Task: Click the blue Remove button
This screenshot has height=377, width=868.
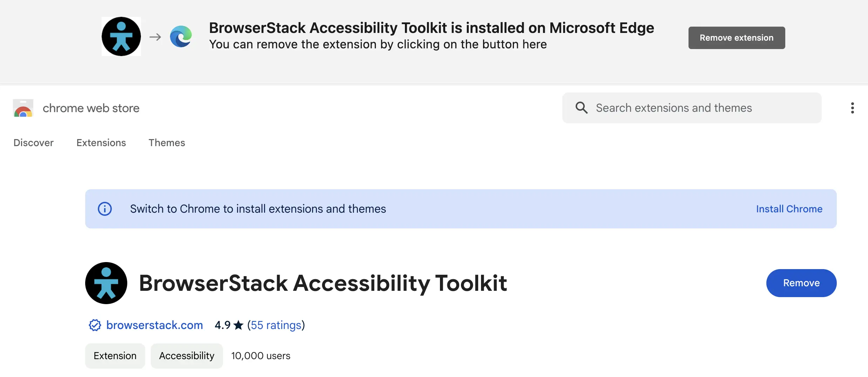Action: coord(801,283)
